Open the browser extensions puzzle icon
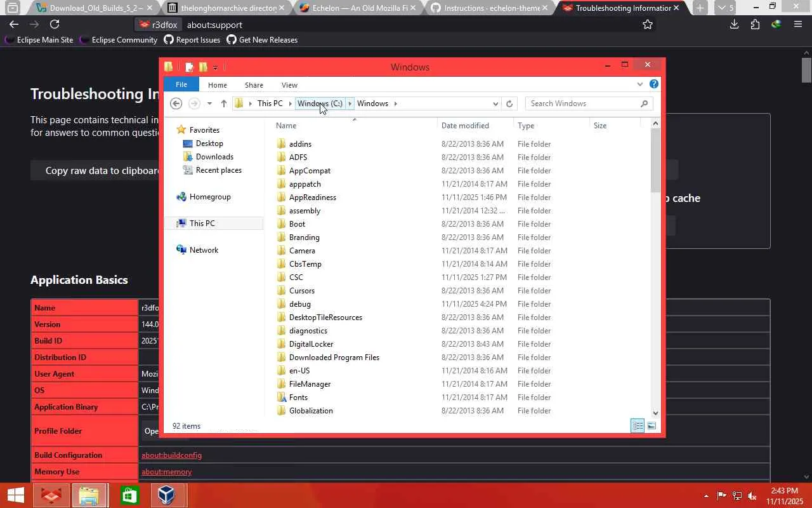 (x=755, y=24)
